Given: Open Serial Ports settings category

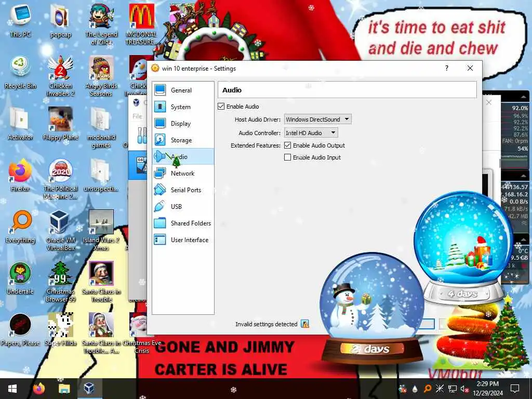Looking at the screenshot, I should click(183, 190).
